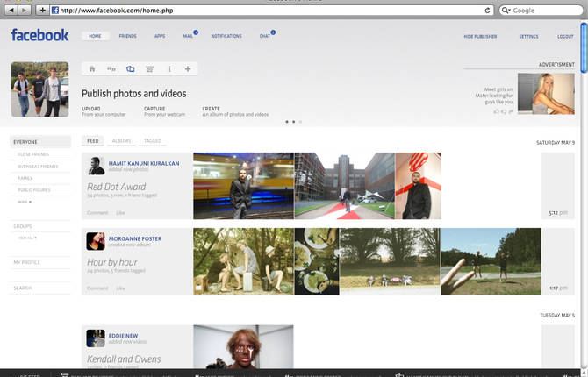588x377 pixels.
Task: Comment on Hour by hour post
Action: [x=97, y=288]
